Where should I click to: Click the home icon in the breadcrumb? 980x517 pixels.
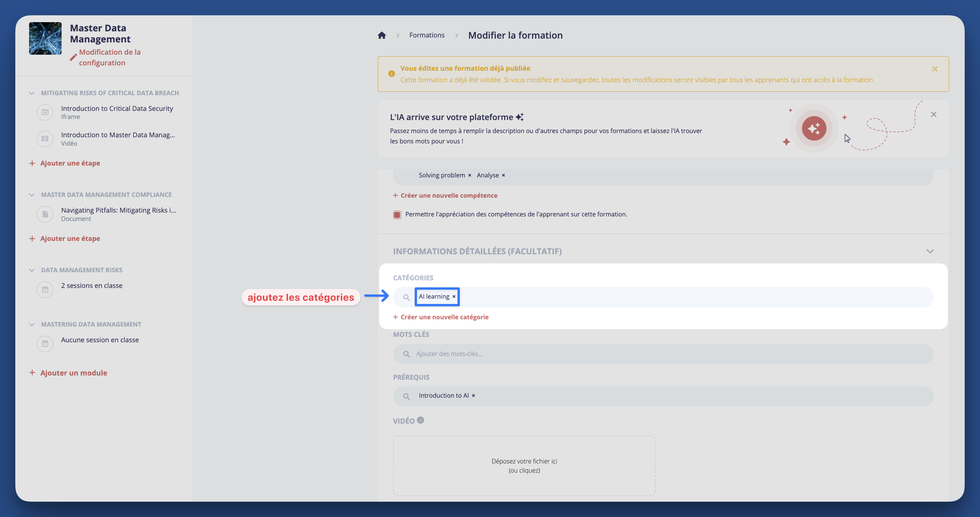tap(382, 35)
